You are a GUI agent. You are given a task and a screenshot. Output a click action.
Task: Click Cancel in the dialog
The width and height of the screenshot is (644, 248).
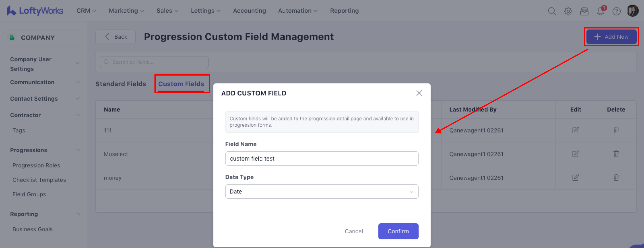(x=353, y=231)
